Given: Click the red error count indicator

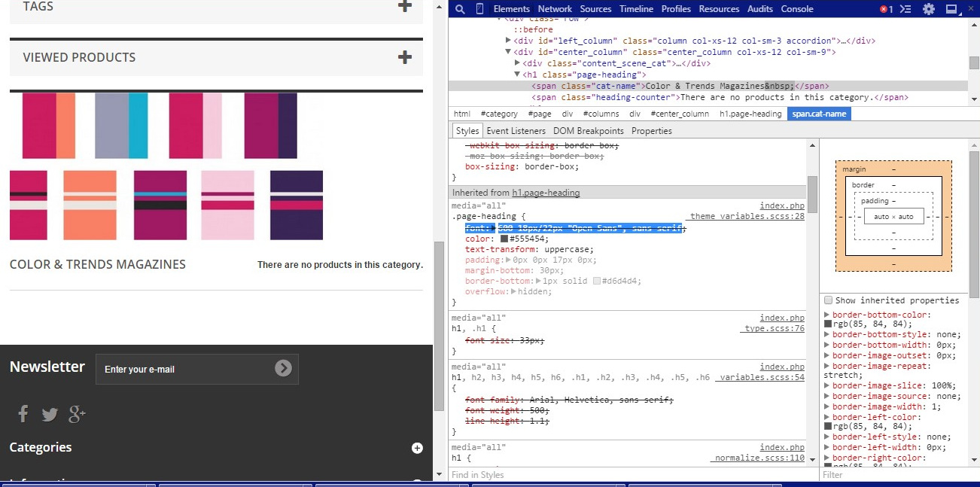Looking at the screenshot, I should (886, 9).
